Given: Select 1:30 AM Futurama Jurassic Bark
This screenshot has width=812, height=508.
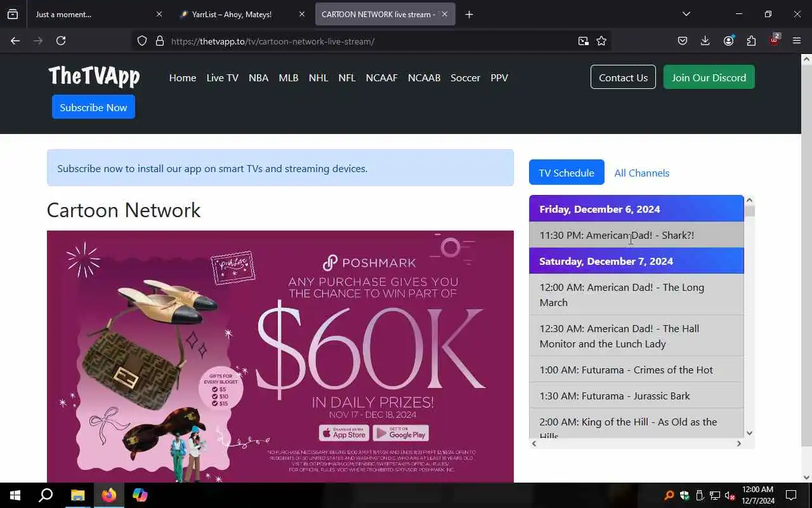Looking at the screenshot, I should (x=636, y=396).
